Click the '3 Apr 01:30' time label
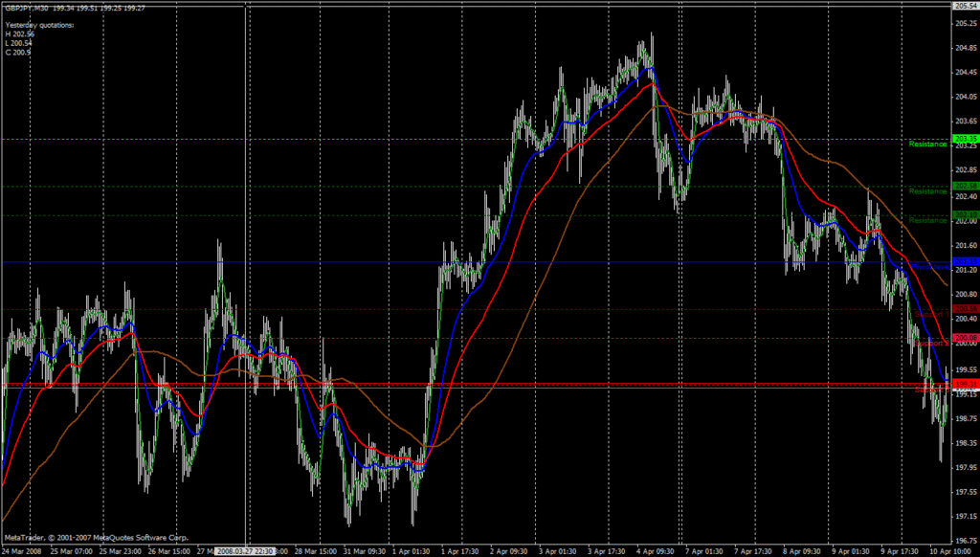Viewport: 980px width, 557px height. pos(558,552)
